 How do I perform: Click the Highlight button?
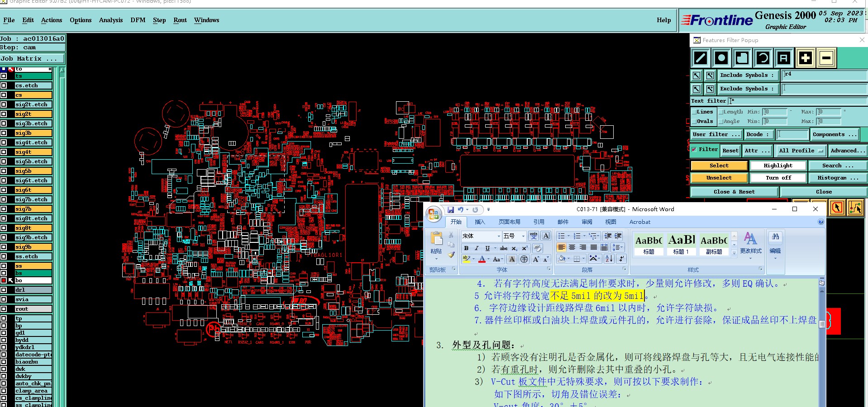click(x=778, y=166)
